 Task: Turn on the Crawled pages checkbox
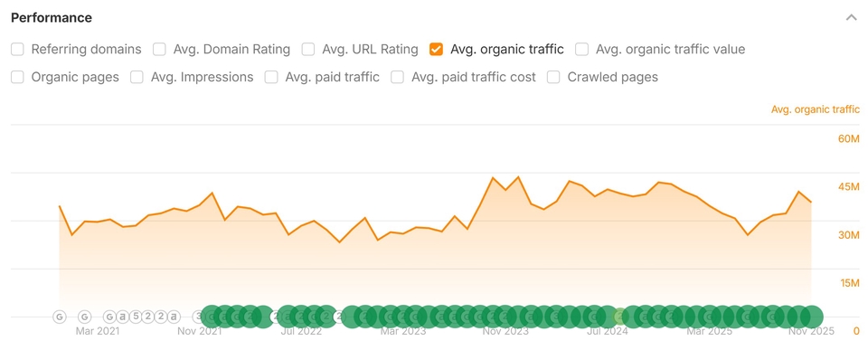(x=553, y=77)
